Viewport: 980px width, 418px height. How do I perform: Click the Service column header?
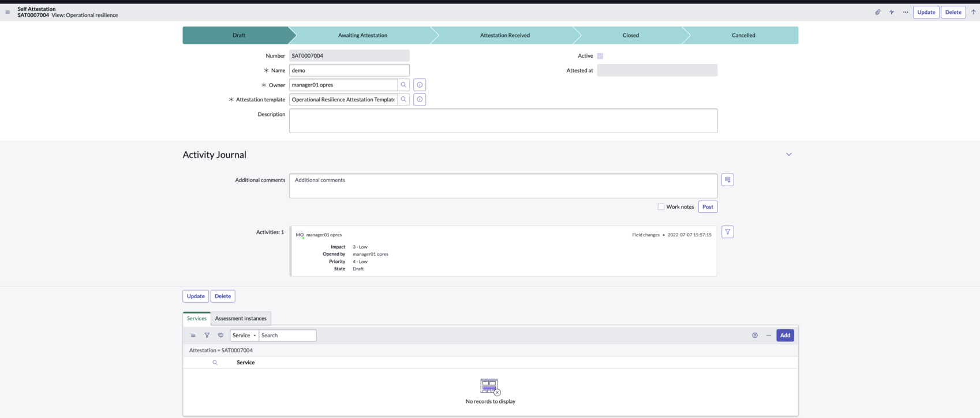pyautogui.click(x=245, y=363)
